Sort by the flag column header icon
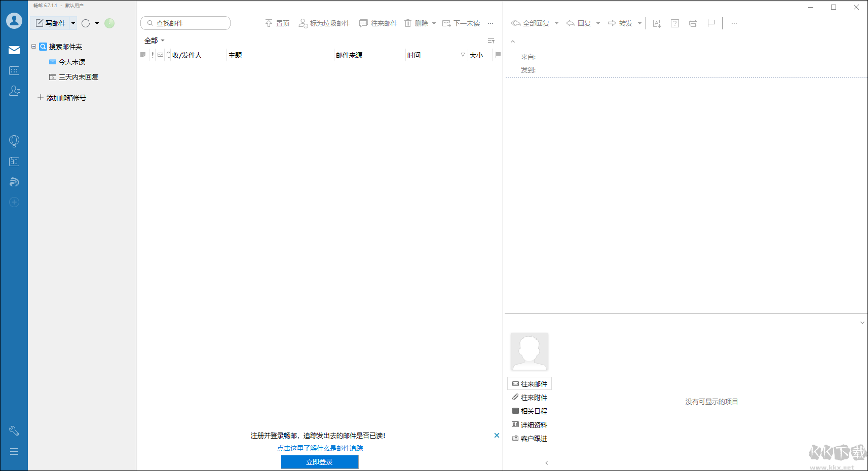This screenshot has width=868, height=471. [x=143, y=55]
